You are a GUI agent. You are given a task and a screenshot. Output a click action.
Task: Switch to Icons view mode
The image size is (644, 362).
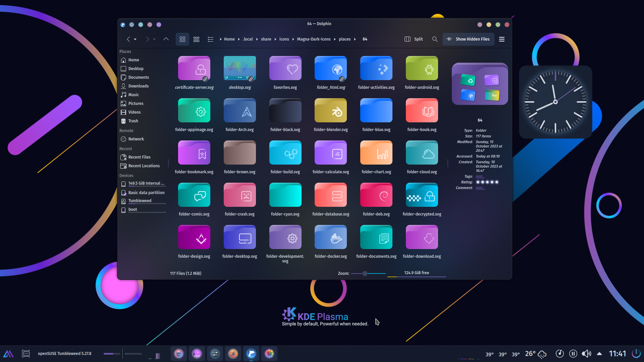[182, 39]
